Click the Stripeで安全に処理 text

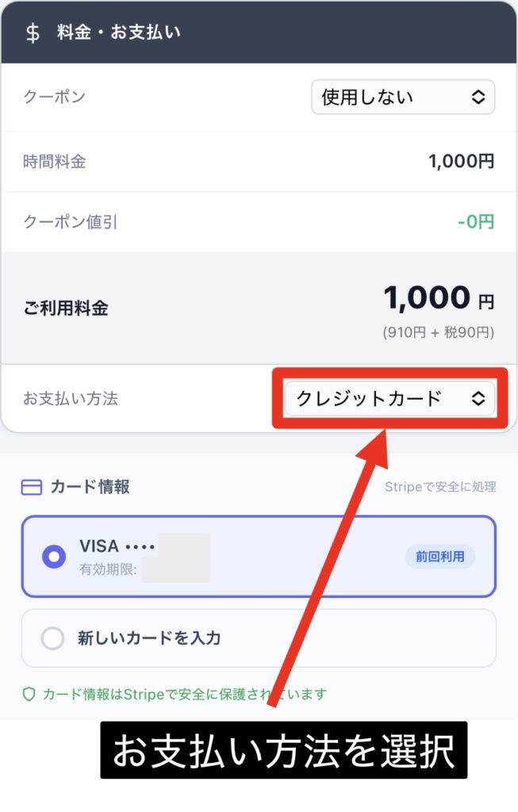[x=439, y=487]
